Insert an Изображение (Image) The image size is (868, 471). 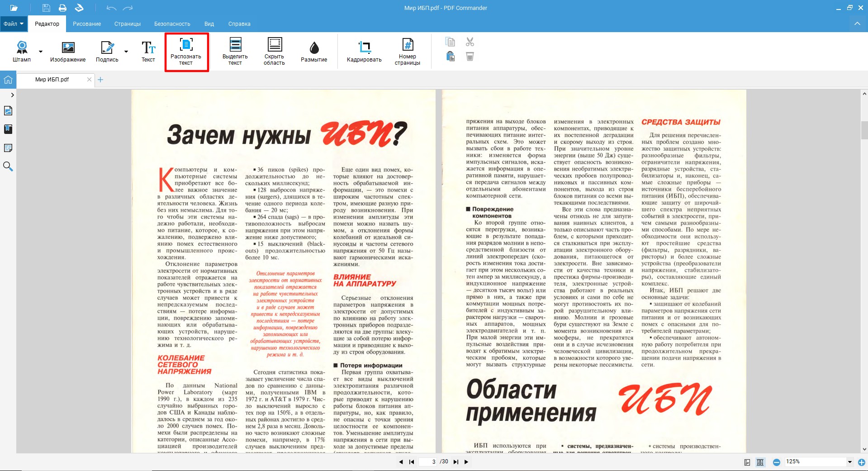68,51
